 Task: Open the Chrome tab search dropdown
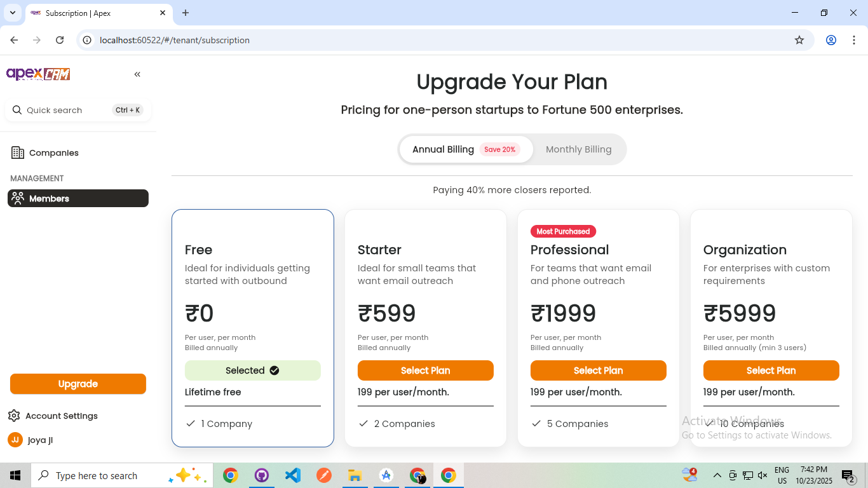(13, 13)
